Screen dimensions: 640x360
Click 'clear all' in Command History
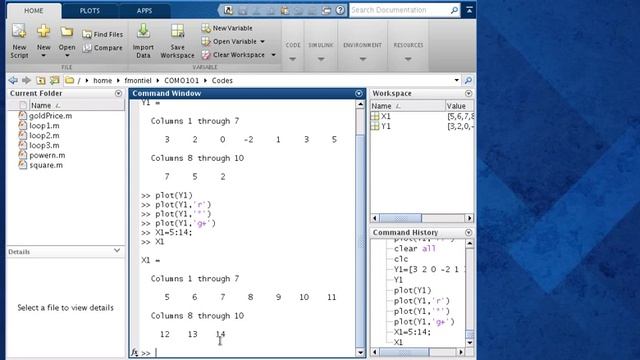pos(415,249)
